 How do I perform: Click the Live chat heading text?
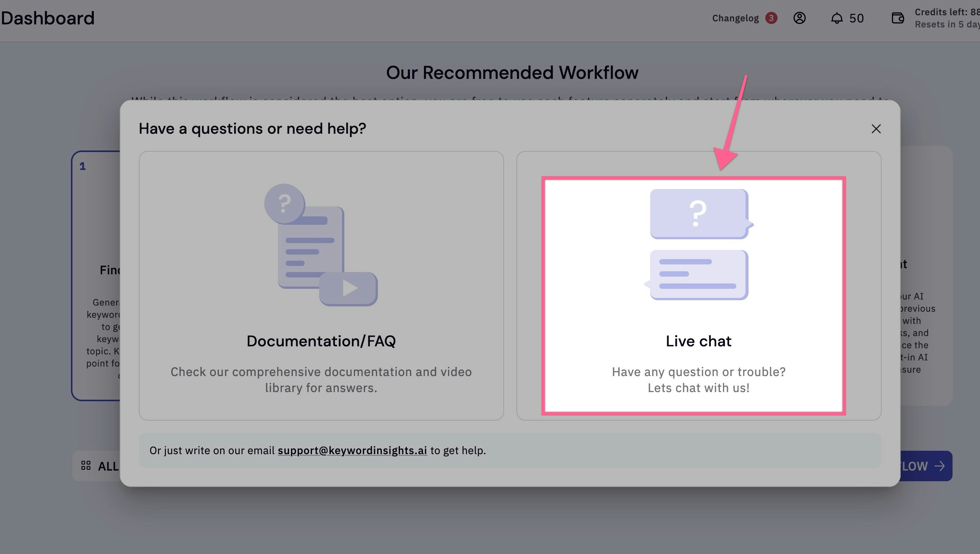698,341
